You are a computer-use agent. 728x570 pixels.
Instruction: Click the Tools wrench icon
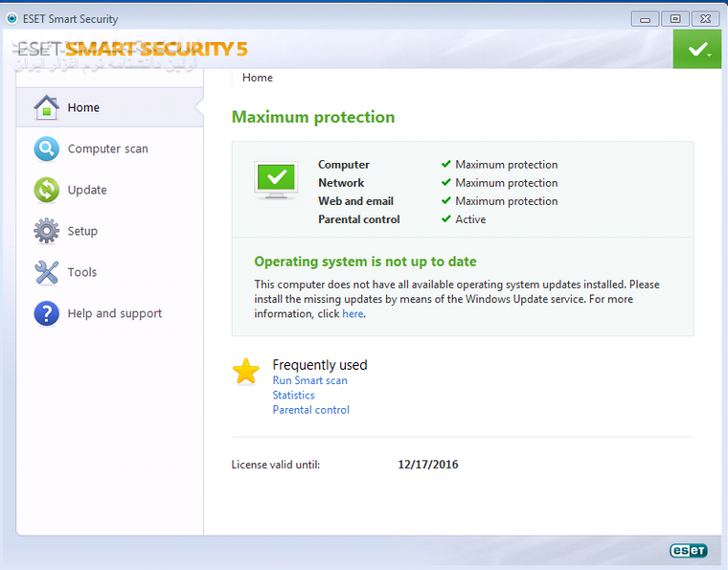click(46, 272)
